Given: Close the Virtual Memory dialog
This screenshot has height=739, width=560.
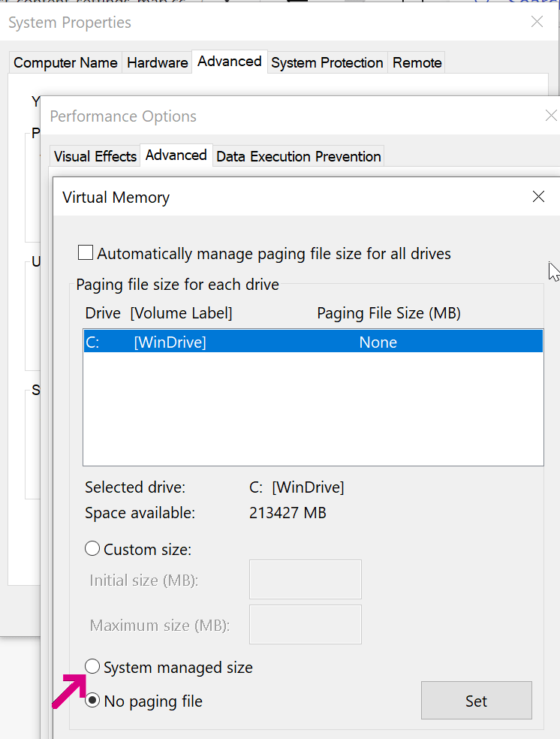Looking at the screenshot, I should coord(538,197).
